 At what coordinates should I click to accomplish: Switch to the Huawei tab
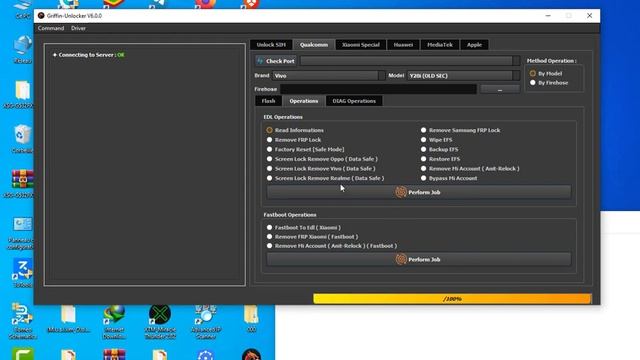coord(403,44)
